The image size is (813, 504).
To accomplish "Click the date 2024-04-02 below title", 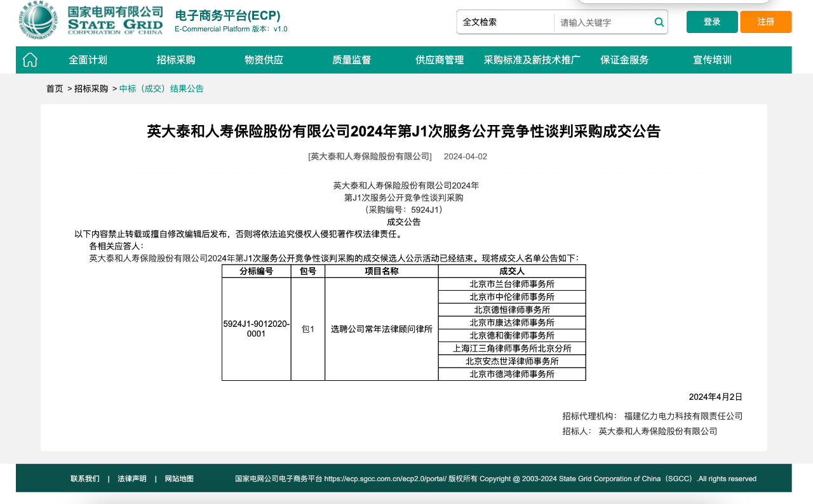I will (x=466, y=156).
